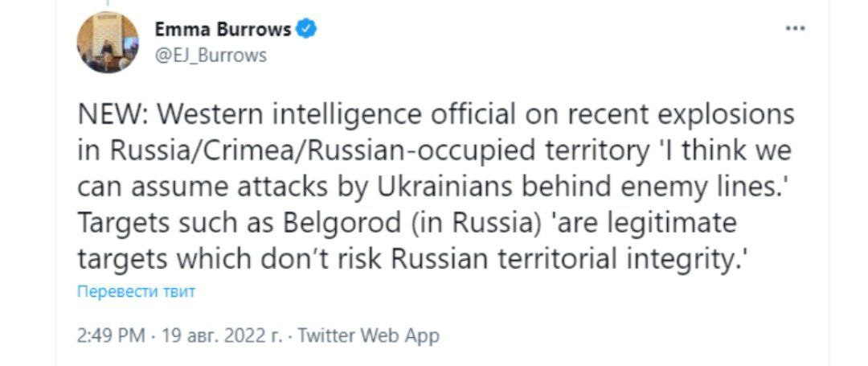The image size is (868, 366).
Task: Click the display name Emma Burrows
Action: (223, 31)
